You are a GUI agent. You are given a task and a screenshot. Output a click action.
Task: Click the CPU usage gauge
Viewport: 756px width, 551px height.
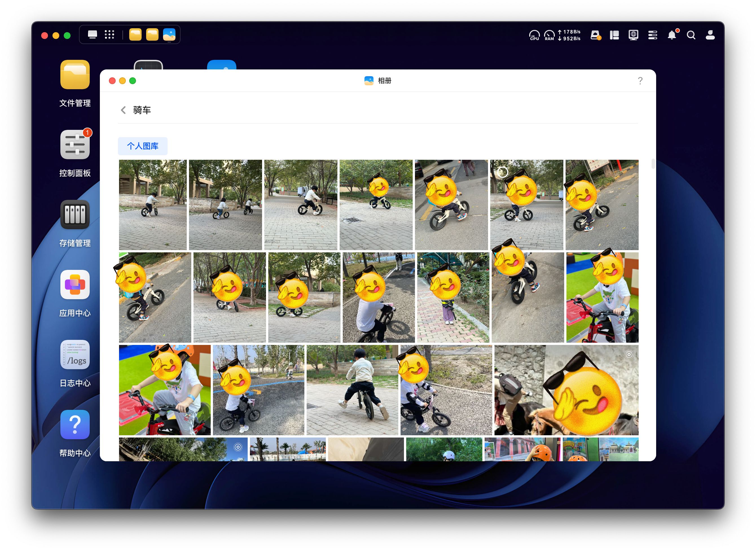pyautogui.click(x=534, y=35)
